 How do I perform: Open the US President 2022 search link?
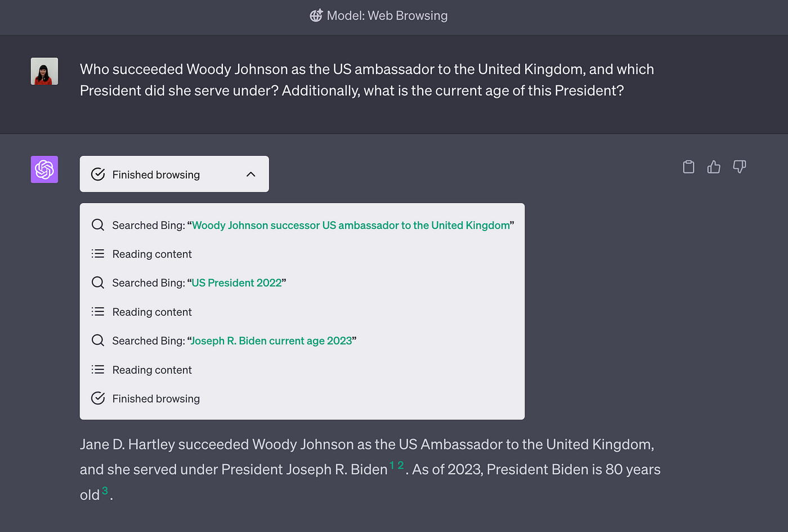(x=236, y=283)
